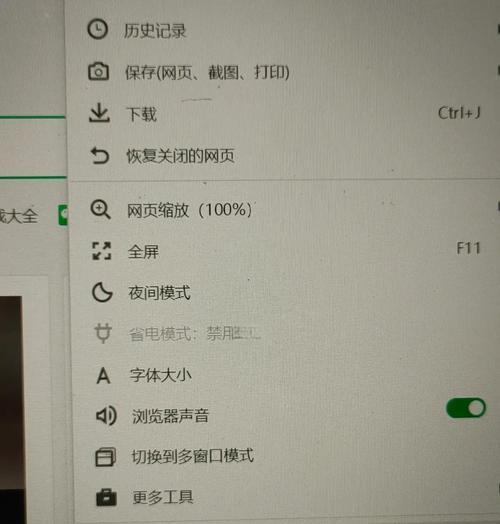Click the camera icon for 保存

tap(98, 72)
